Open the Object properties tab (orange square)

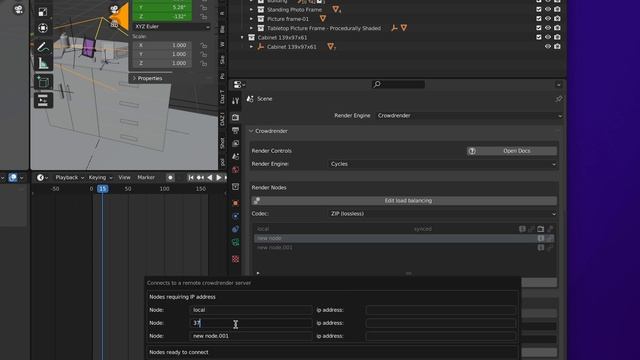(236, 203)
